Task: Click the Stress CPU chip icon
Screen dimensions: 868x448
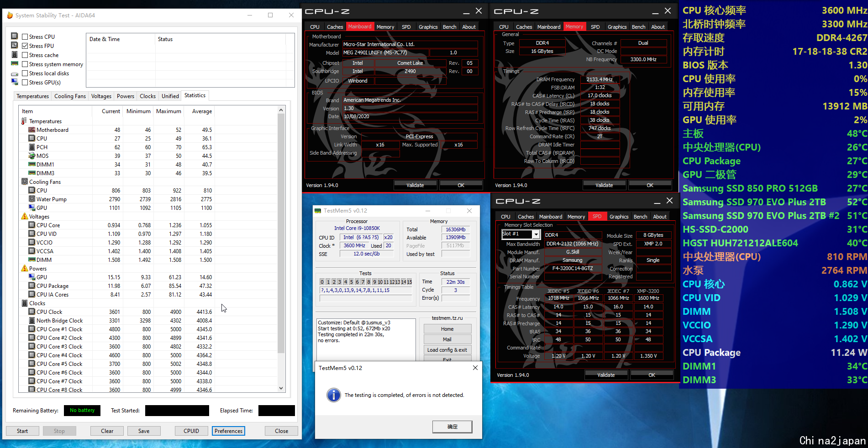Action: pos(15,36)
